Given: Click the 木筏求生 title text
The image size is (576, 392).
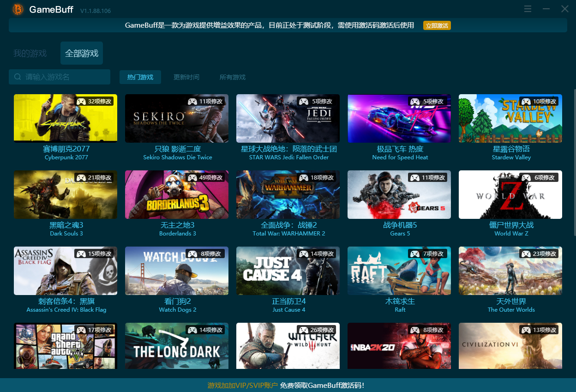Looking at the screenshot, I should tap(400, 302).
